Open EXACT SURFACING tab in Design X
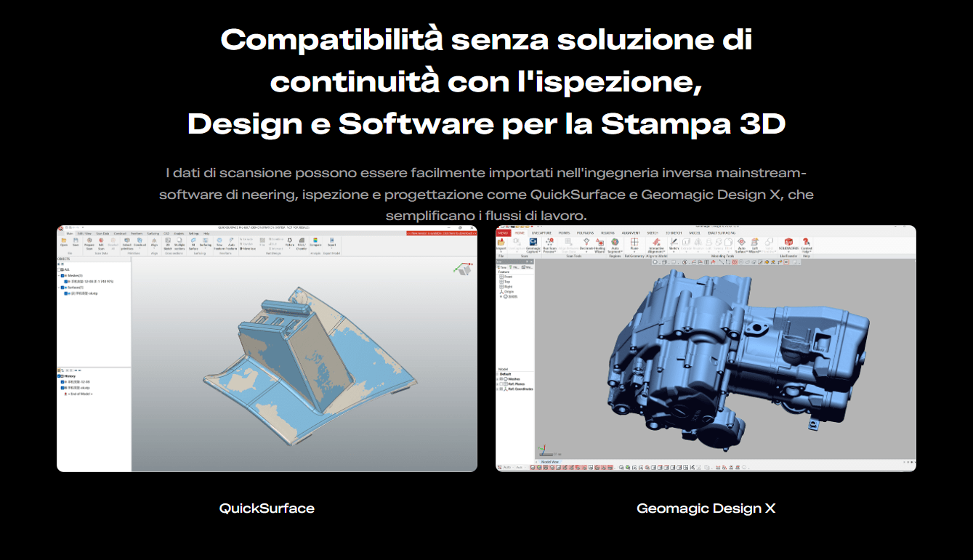This screenshot has width=973, height=560. (721, 232)
